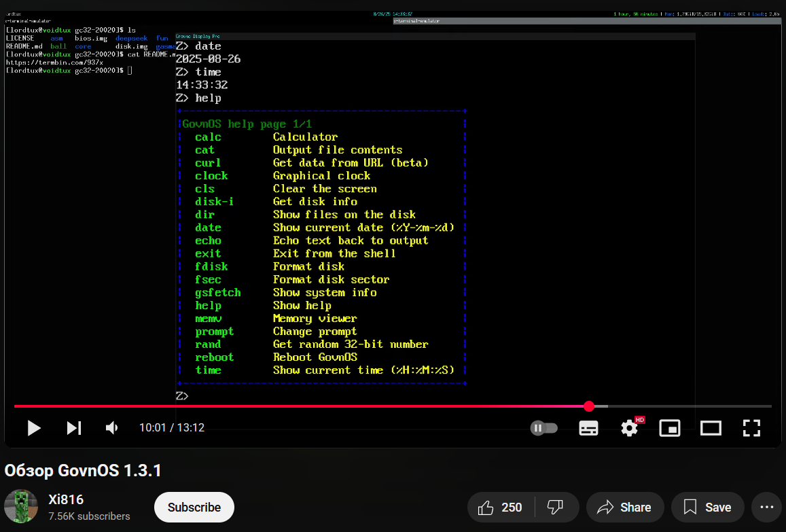This screenshot has height=532, width=786.
Task: Toggle the autoplay switch
Action: [x=544, y=427]
